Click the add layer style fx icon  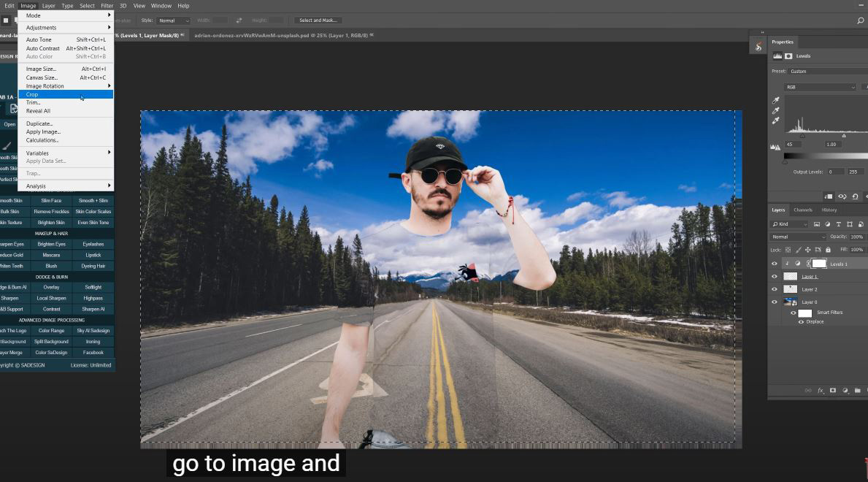click(x=821, y=391)
